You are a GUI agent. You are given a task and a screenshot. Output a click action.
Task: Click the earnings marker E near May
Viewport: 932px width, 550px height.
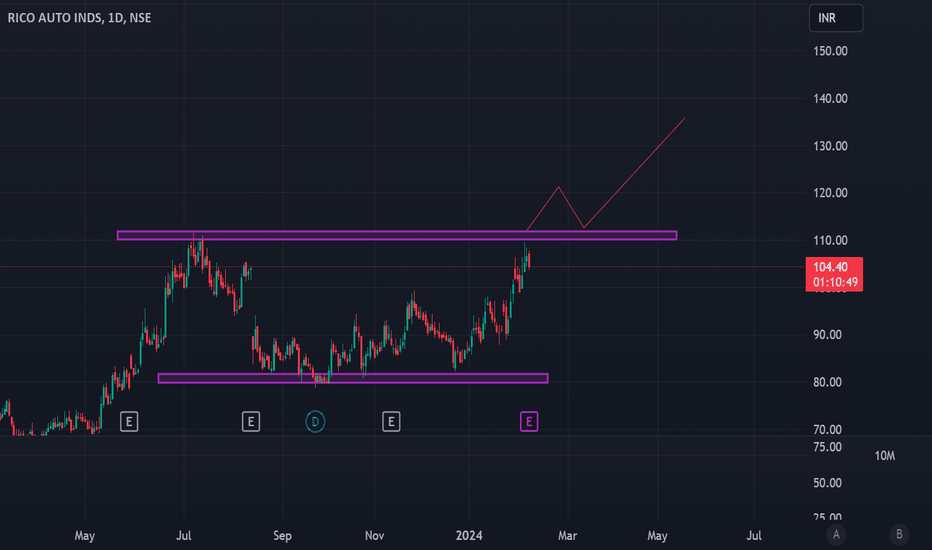coord(129,422)
